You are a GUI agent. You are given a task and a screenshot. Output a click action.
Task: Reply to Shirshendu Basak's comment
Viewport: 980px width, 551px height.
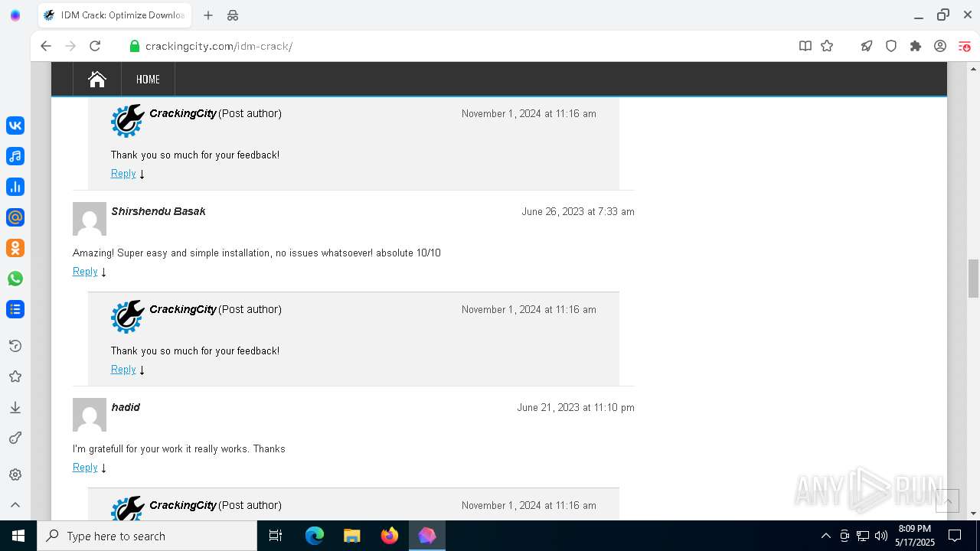tap(85, 272)
